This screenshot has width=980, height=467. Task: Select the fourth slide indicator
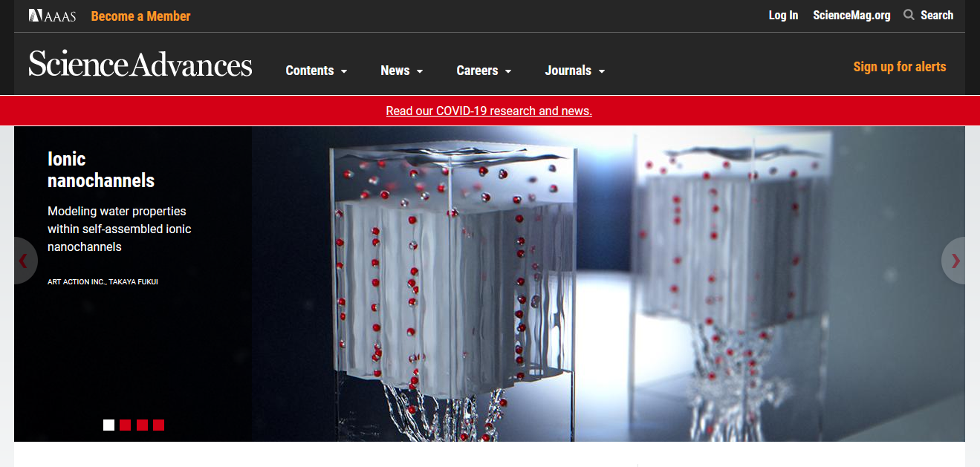tap(158, 425)
